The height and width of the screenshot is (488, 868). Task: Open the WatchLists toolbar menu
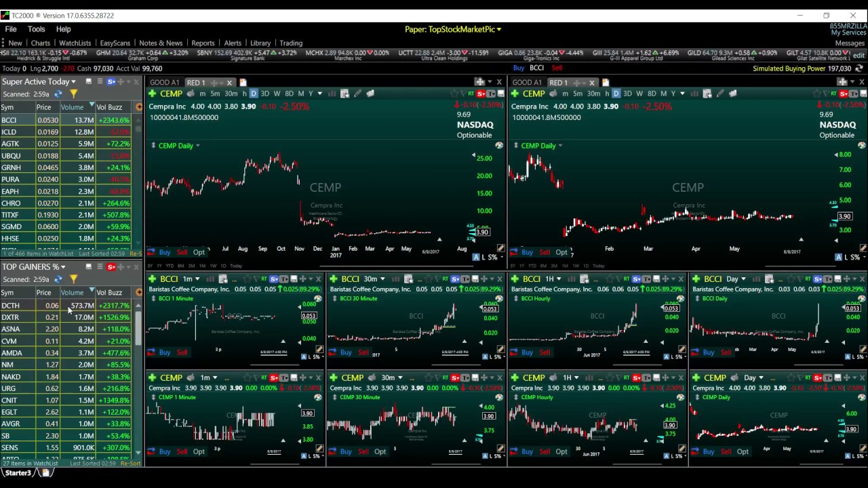point(75,43)
